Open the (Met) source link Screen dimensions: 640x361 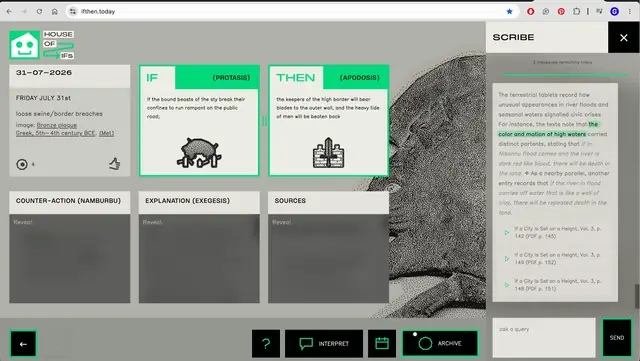click(x=107, y=133)
